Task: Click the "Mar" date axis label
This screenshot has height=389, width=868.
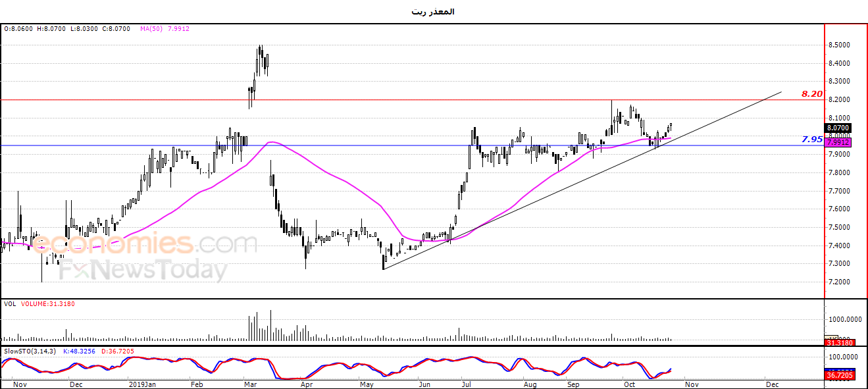Action: pos(250,384)
